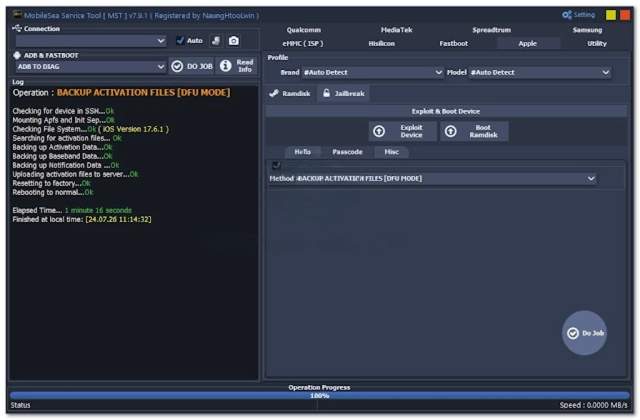Switch to the Samsung tab
Image resolution: width=640 pixels, height=420 pixels.
click(587, 30)
